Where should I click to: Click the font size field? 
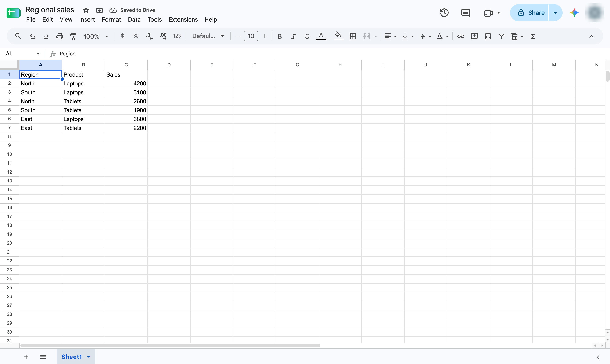click(251, 36)
